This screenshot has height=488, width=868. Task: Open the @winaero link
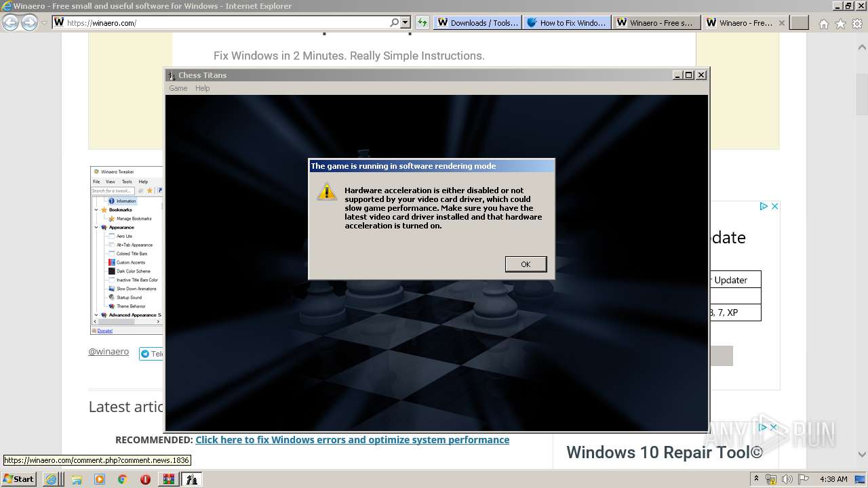pos(108,352)
